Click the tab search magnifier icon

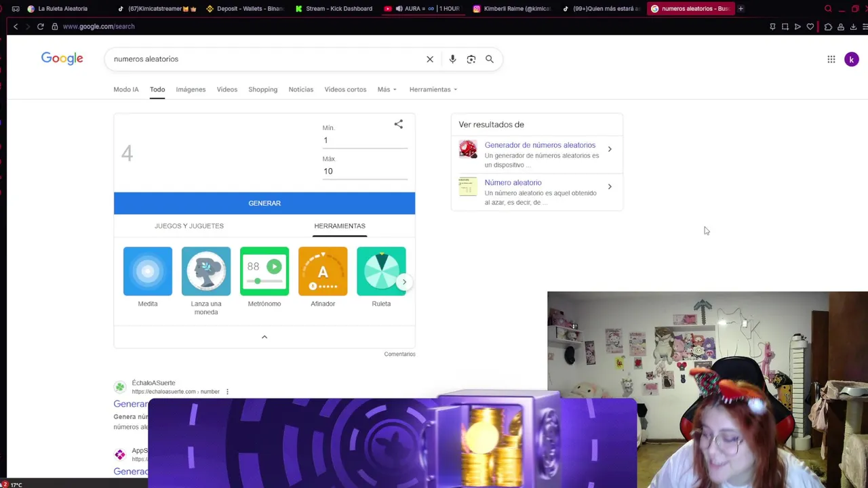(x=828, y=9)
